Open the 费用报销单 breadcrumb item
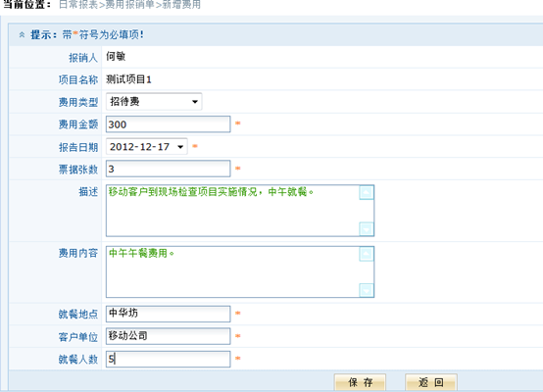The width and height of the screenshot is (543, 392). coord(129,5)
